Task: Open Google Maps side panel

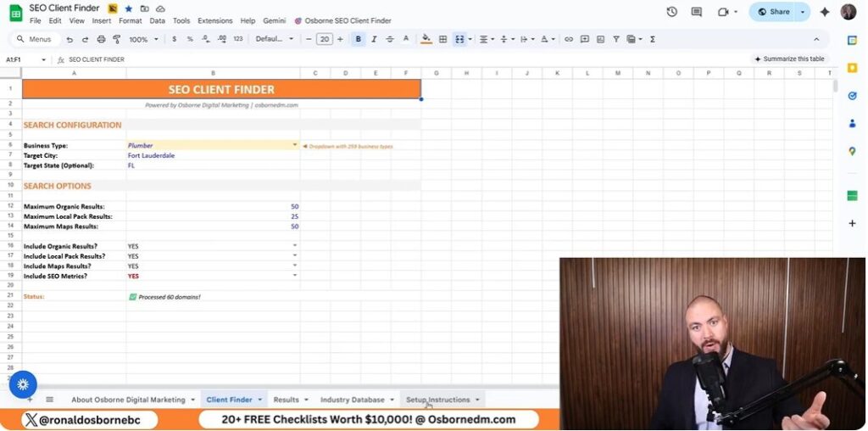Action: (x=852, y=151)
